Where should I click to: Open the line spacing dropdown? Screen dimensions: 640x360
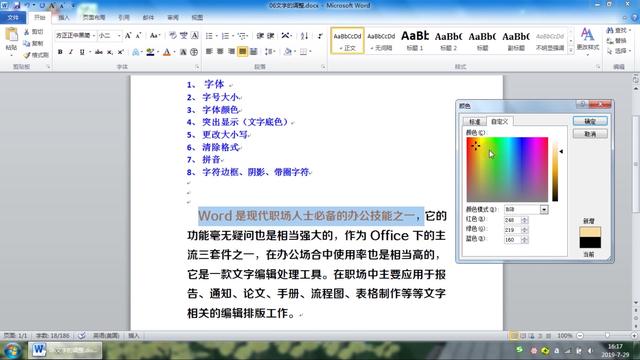click(x=270, y=51)
